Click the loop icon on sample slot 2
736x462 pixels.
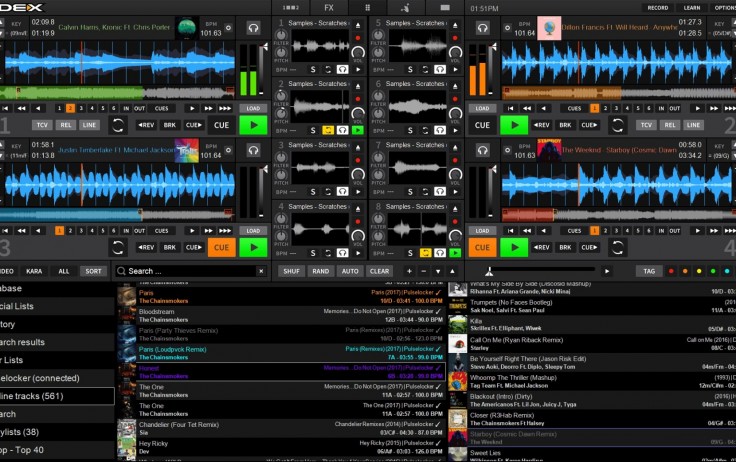tap(326, 129)
